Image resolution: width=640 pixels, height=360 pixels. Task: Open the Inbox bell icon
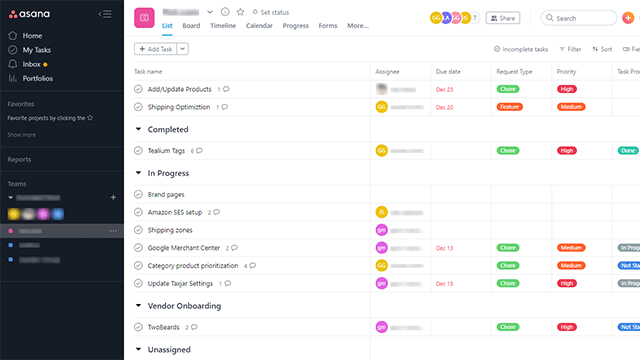click(x=13, y=64)
